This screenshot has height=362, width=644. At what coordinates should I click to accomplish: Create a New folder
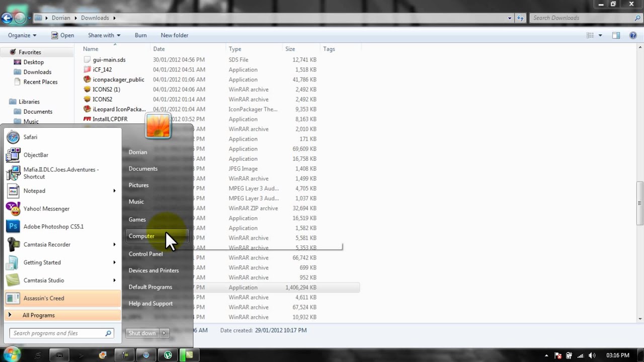tap(175, 35)
